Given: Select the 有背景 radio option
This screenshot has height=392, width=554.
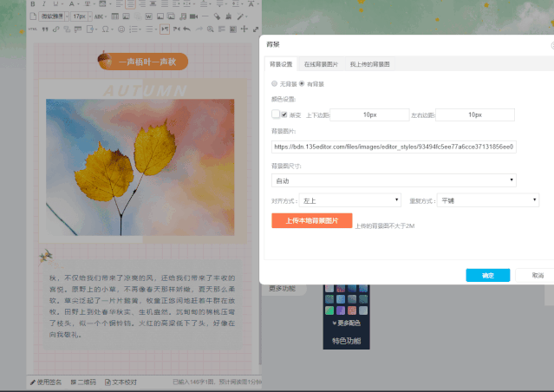Looking at the screenshot, I should pos(302,84).
